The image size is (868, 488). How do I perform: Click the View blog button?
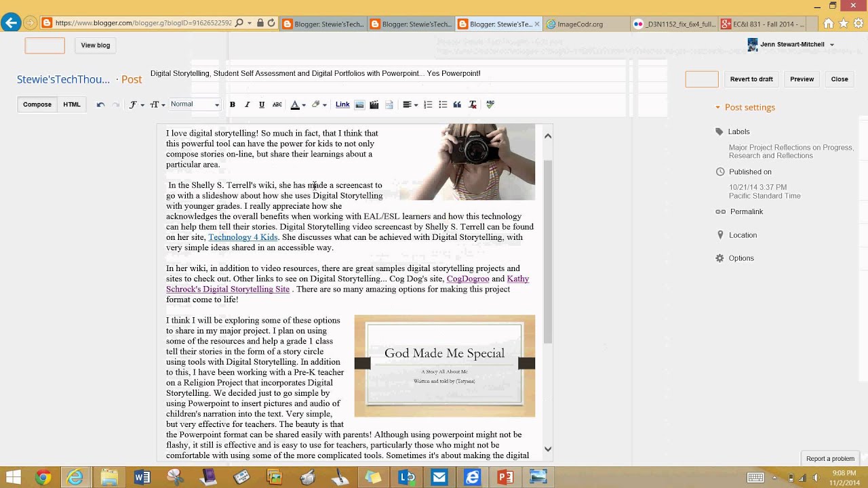click(96, 45)
